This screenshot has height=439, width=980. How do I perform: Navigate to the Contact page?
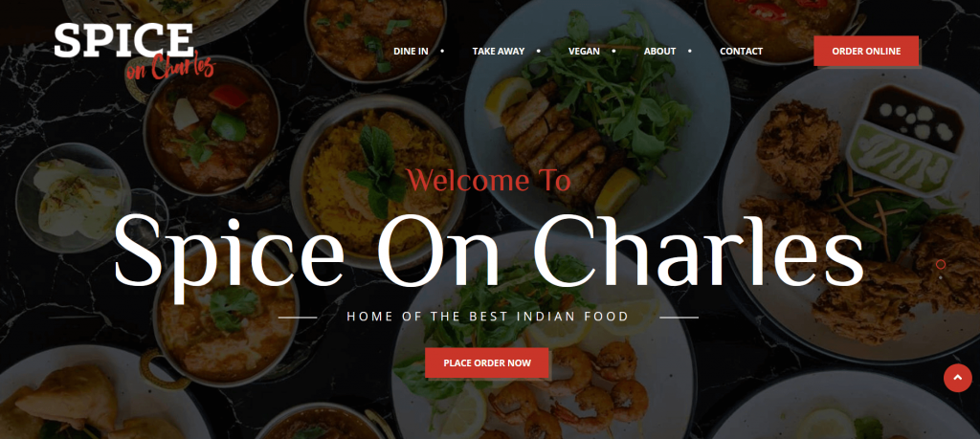tap(741, 52)
